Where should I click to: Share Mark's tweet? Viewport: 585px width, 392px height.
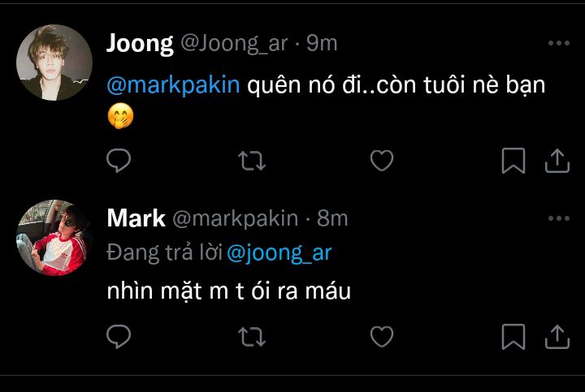pyautogui.click(x=557, y=335)
